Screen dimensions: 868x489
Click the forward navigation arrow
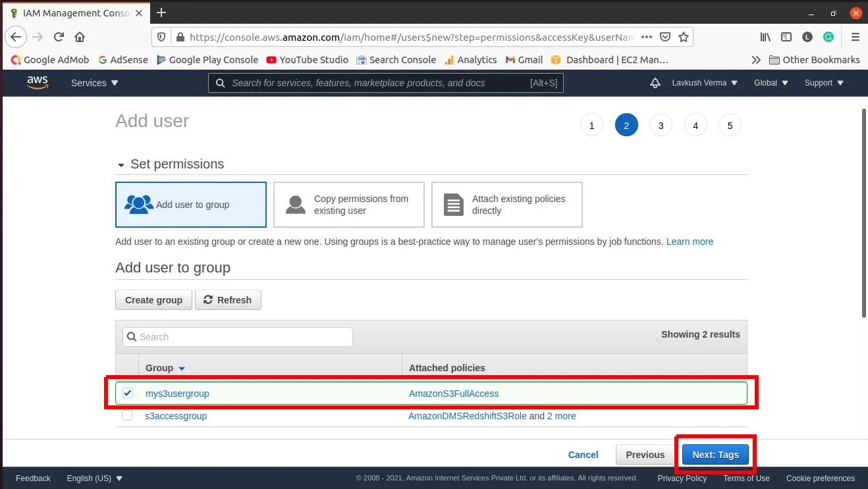(38, 37)
